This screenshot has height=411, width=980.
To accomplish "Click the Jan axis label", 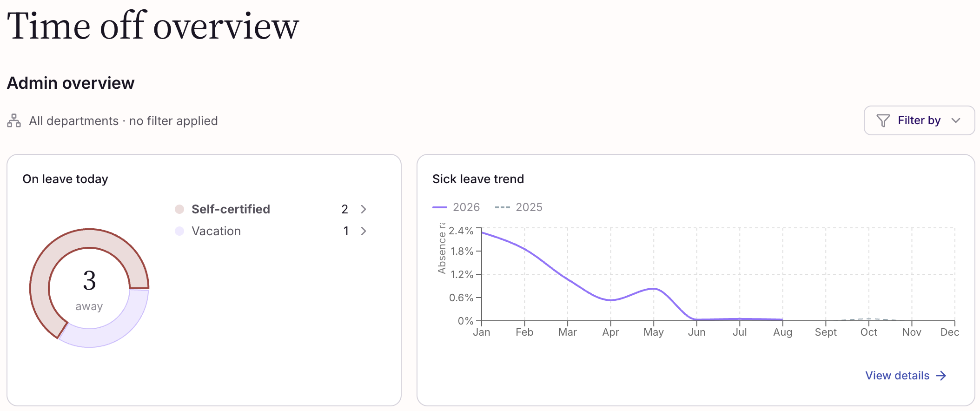I will [x=482, y=332].
